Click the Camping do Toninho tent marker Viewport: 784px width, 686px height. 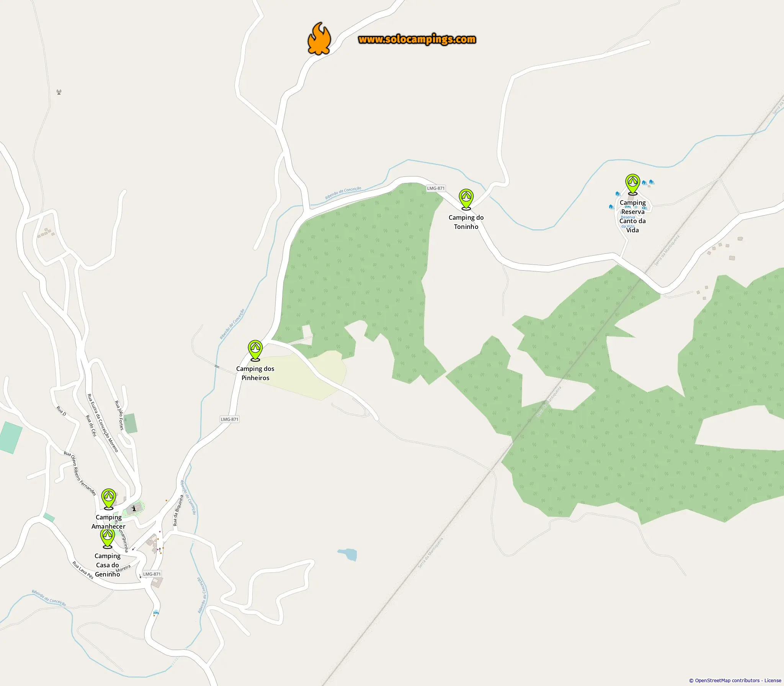(466, 199)
